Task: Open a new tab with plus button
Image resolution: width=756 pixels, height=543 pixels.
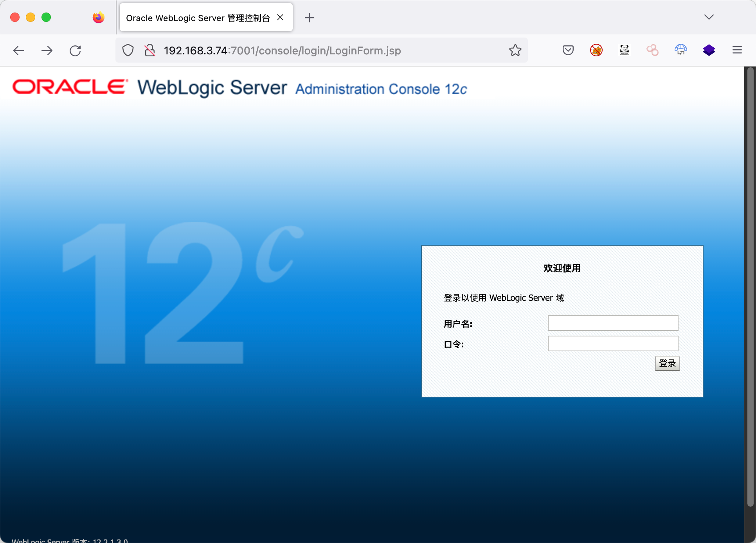Action: [309, 18]
